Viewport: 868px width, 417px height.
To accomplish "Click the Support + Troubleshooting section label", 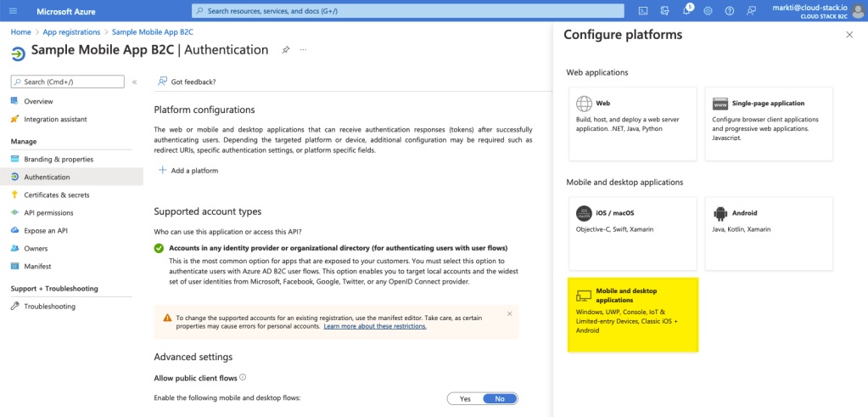I will pos(54,289).
